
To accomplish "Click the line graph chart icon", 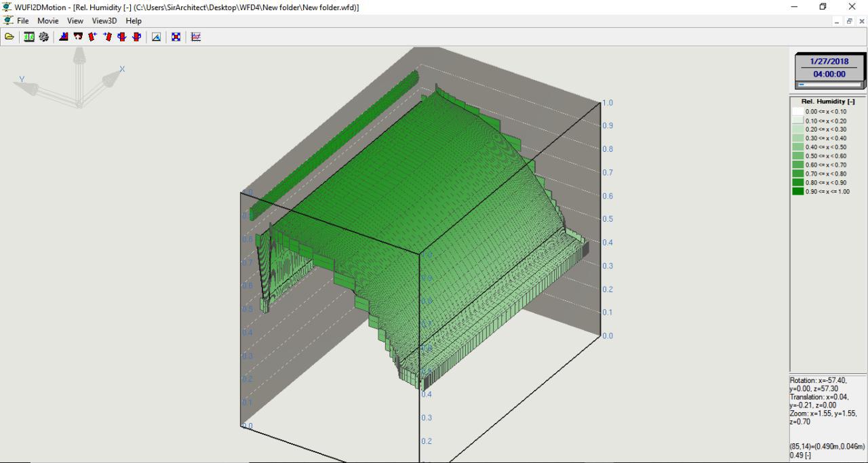I will (x=196, y=37).
